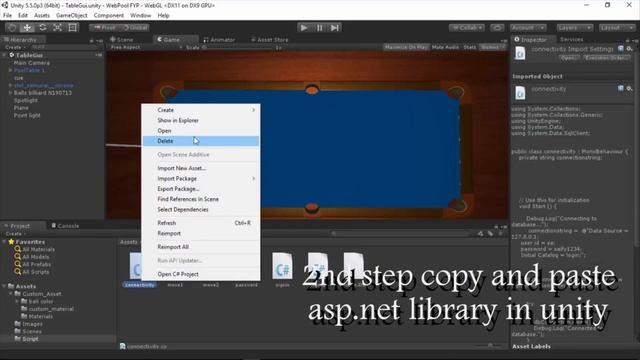Click the connectivity script icon in Inspector header
This screenshot has height=360, width=640.
(x=520, y=53)
